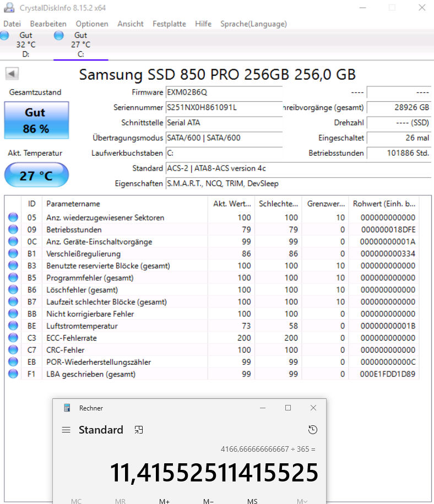Toggle calculator keep-on-top mode icon

click(x=139, y=430)
